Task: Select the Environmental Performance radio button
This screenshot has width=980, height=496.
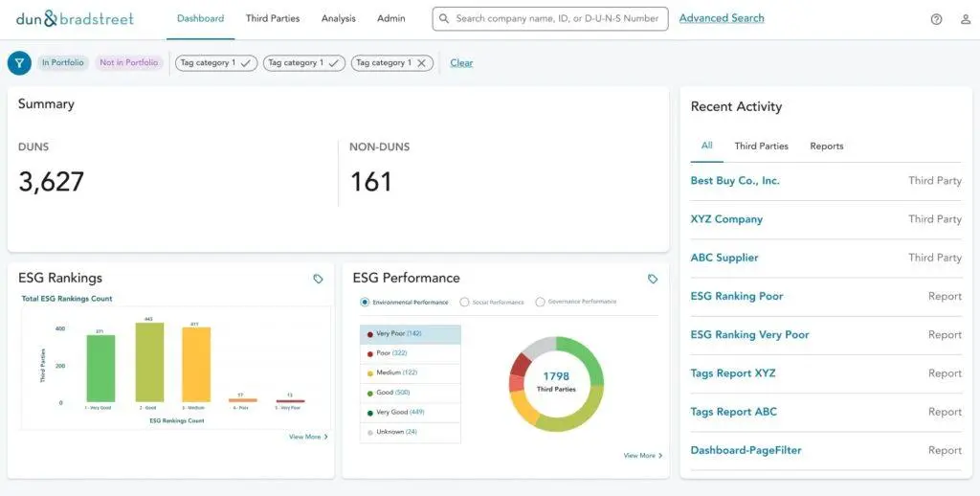Action: click(x=365, y=303)
